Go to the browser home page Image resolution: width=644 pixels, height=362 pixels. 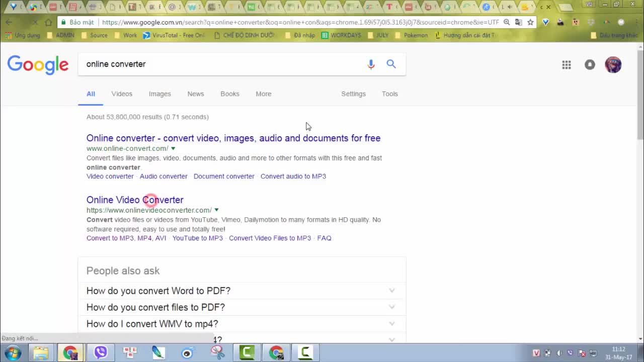[48, 22]
